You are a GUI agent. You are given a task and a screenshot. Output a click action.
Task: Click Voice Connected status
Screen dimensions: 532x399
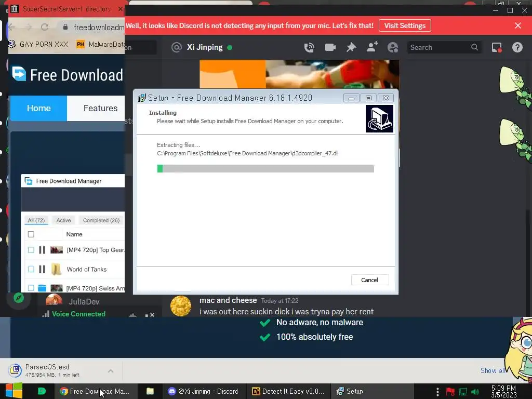78,314
